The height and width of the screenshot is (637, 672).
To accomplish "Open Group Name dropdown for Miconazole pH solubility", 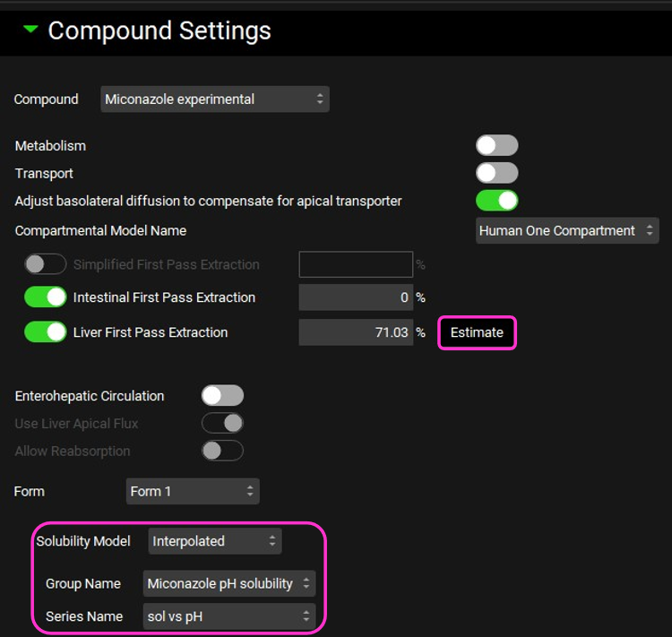I will pyautogui.click(x=228, y=583).
